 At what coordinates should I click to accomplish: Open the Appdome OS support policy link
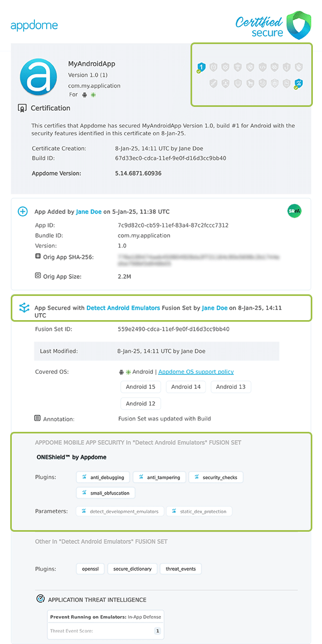point(195,371)
